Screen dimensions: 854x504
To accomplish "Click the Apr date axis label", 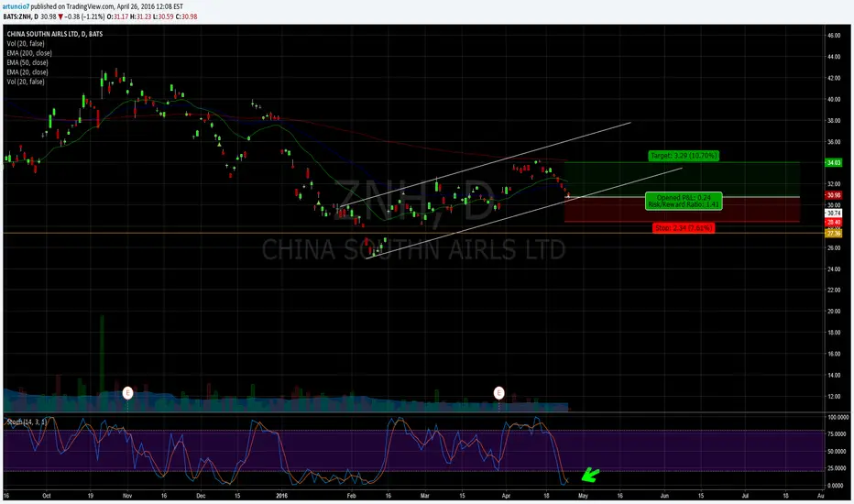I will 506,496.
